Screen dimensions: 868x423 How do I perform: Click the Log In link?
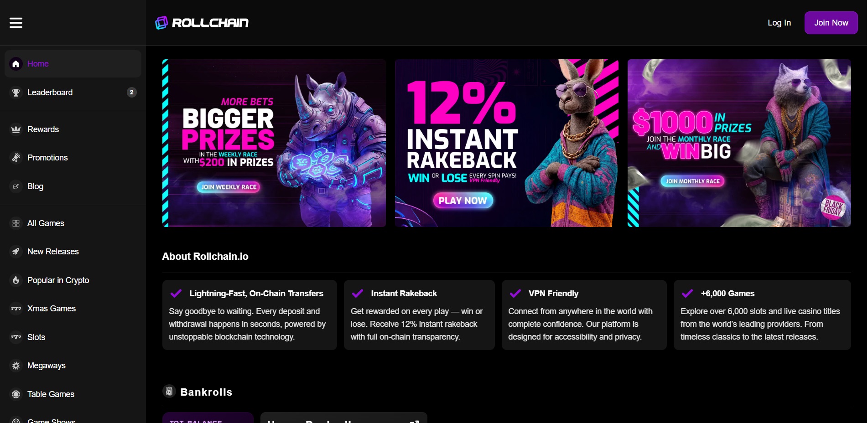779,23
